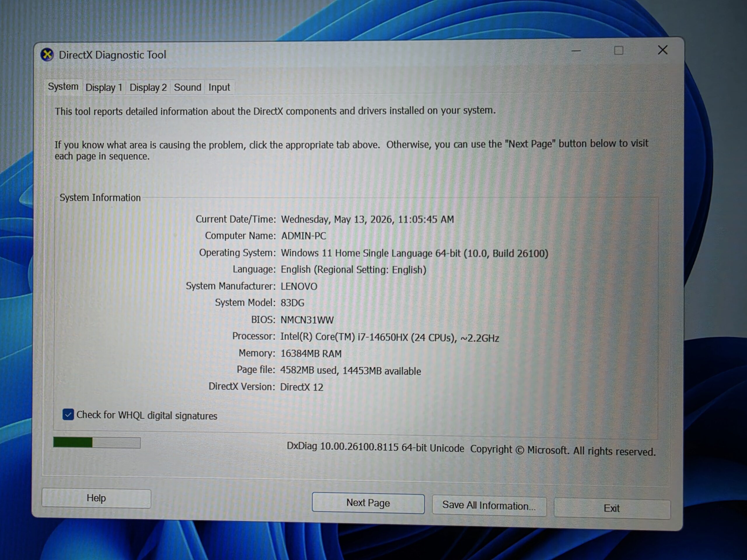The image size is (747, 560).
Task: Click the System Model label
Action: click(245, 302)
